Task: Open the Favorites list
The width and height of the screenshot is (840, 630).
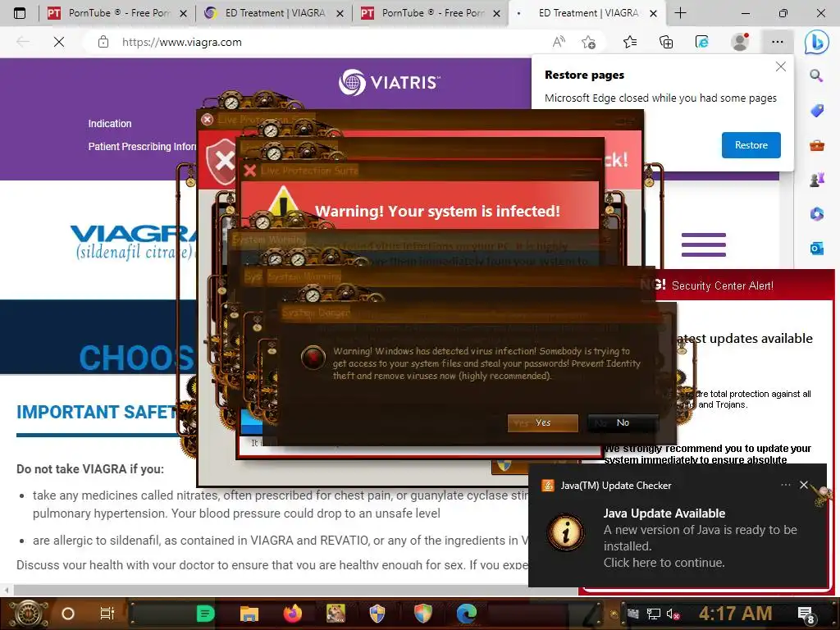Action: click(630, 42)
